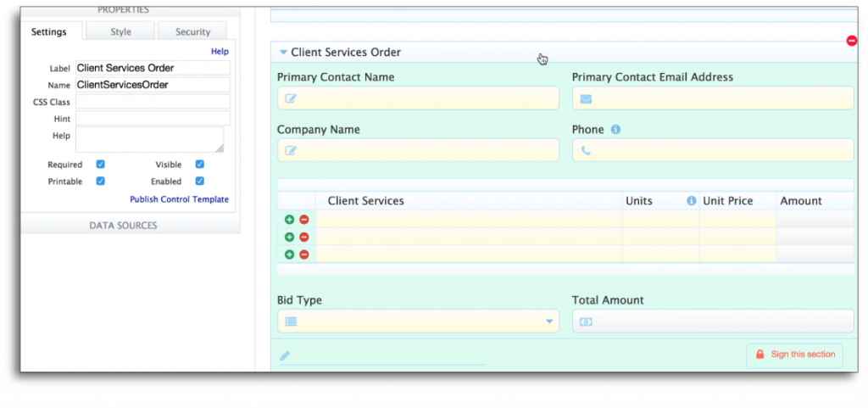The height and width of the screenshot is (408, 868).
Task: Click the info icon next to Units column
Action: [692, 201]
